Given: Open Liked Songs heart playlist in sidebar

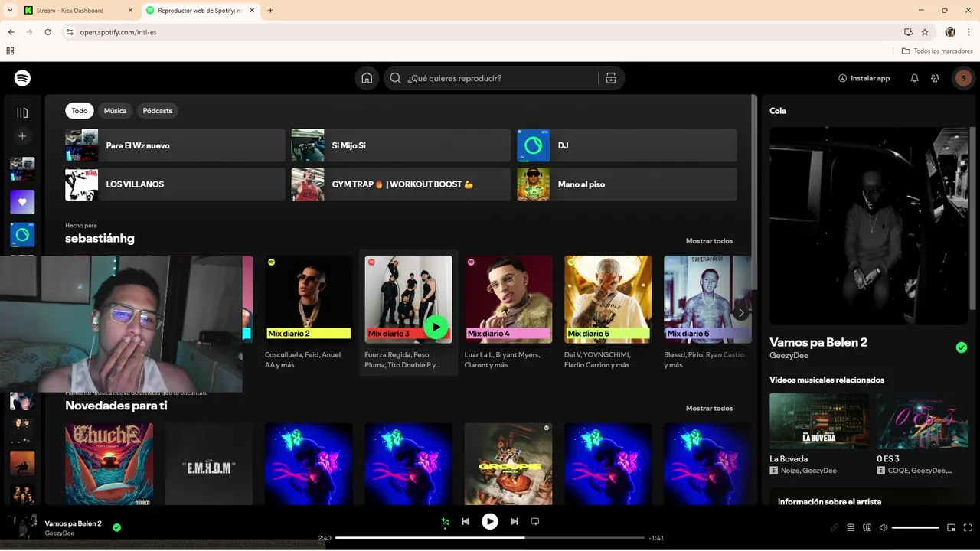Looking at the screenshot, I should tap(22, 202).
